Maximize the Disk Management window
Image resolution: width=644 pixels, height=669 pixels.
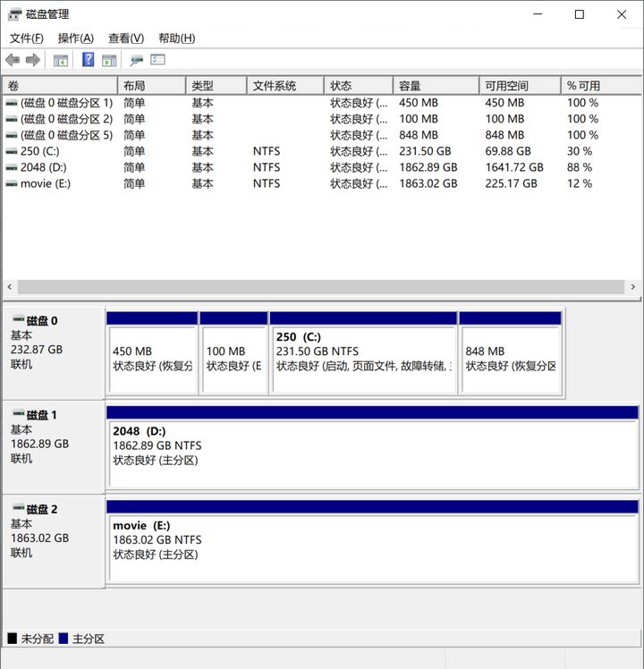coord(579,14)
